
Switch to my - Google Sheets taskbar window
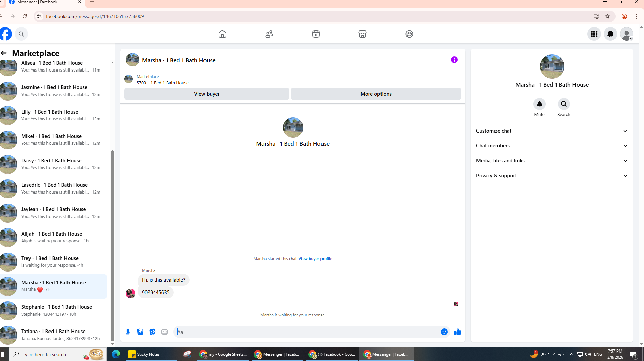[x=223, y=354]
